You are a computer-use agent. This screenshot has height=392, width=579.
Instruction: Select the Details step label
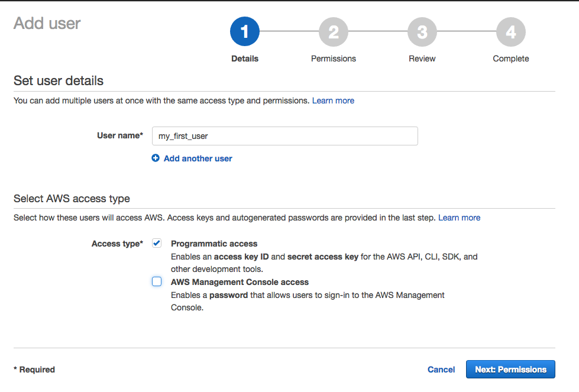click(245, 59)
